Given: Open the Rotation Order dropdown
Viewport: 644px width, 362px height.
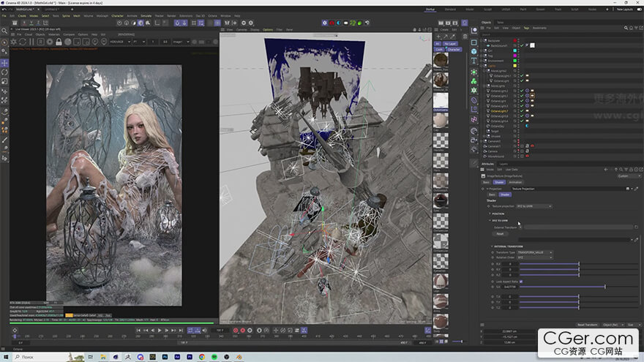Looking at the screenshot, I should click(x=534, y=257).
